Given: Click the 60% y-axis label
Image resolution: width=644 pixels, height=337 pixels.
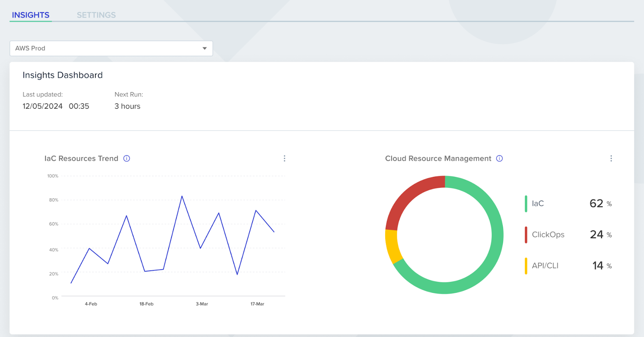Looking at the screenshot, I should [54, 224].
